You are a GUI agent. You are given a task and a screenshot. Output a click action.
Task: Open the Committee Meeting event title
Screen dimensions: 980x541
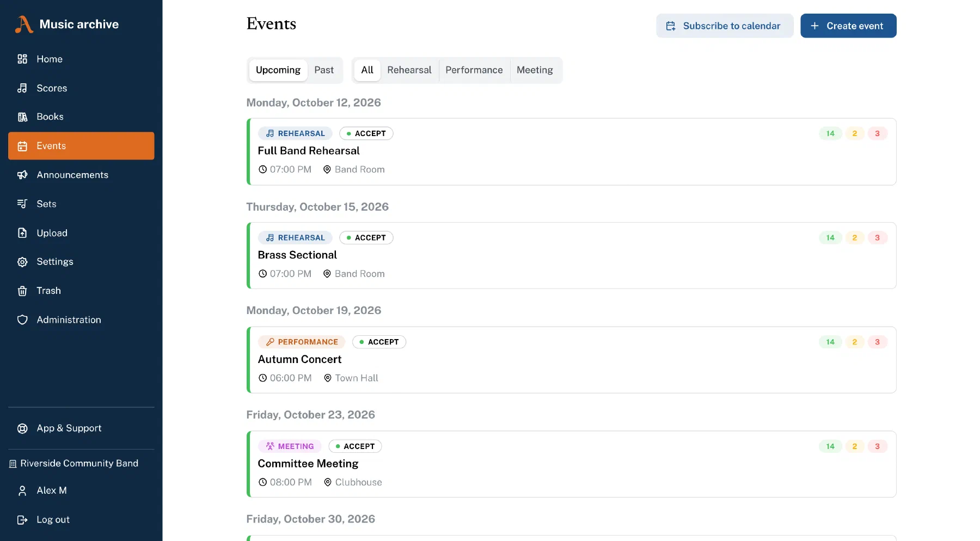(x=308, y=464)
